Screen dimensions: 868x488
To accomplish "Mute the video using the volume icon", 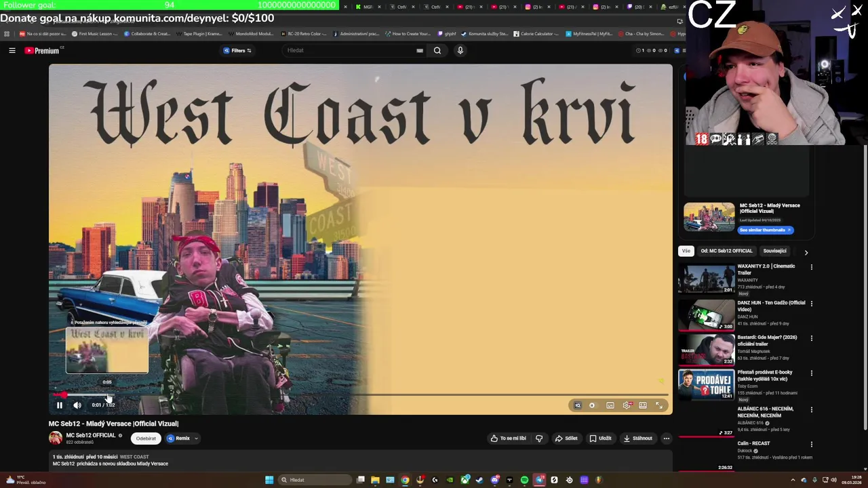I will (77, 405).
